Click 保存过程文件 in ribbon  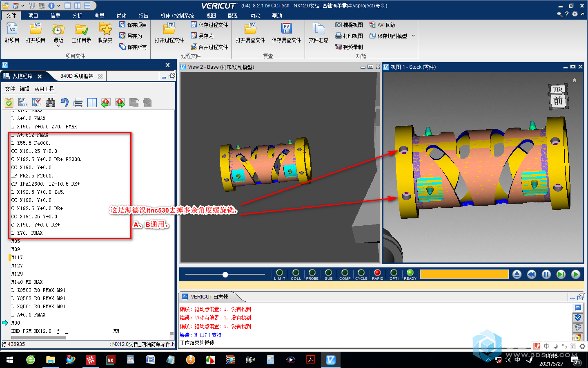click(209, 25)
